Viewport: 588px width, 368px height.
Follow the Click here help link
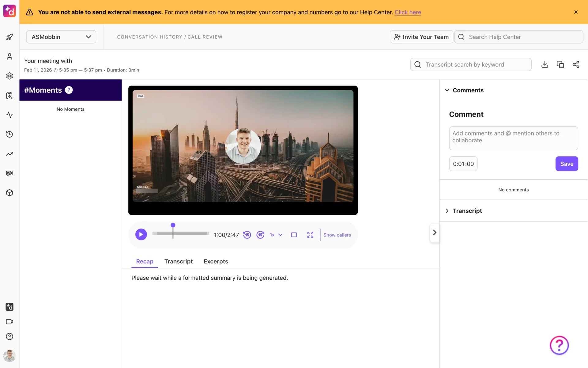point(408,12)
